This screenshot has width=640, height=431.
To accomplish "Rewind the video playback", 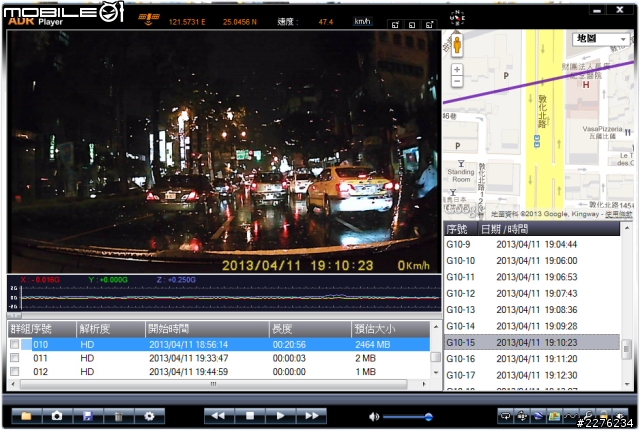I will coord(219,416).
